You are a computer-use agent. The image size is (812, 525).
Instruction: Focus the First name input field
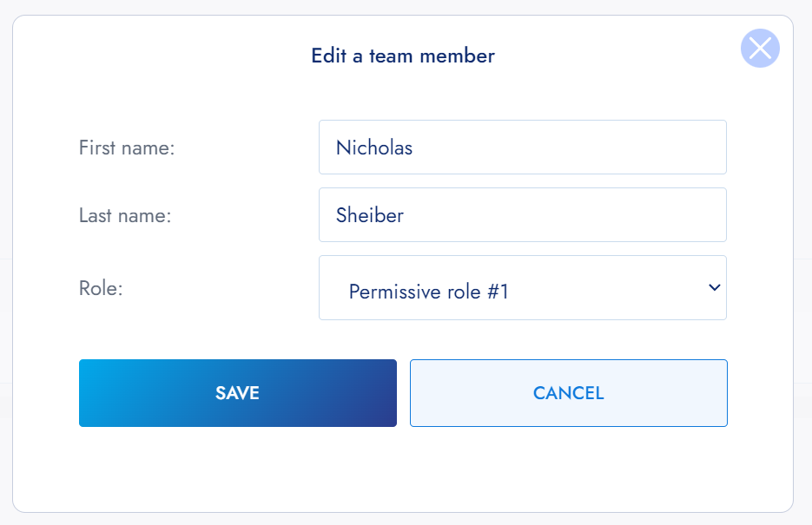[522, 148]
